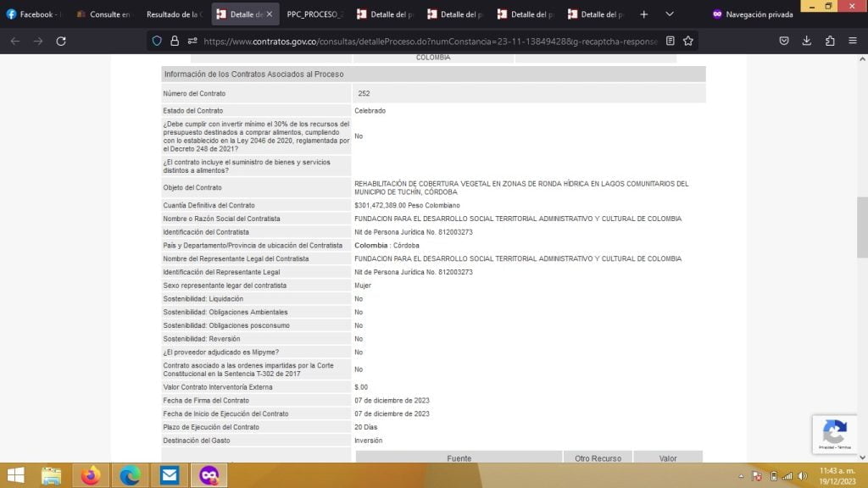This screenshot has width=868, height=488.
Task: Open extensions puzzle icon
Action: click(830, 41)
